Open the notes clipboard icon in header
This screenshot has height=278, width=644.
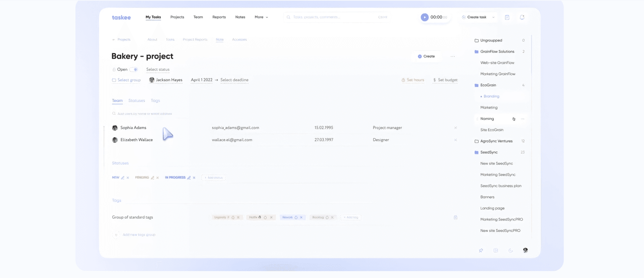coord(507,17)
